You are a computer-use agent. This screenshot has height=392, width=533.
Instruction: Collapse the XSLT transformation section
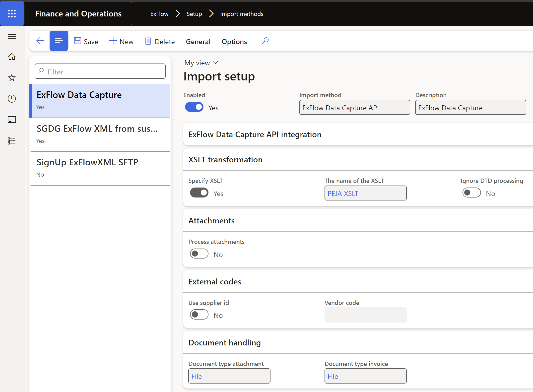point(358,159)
